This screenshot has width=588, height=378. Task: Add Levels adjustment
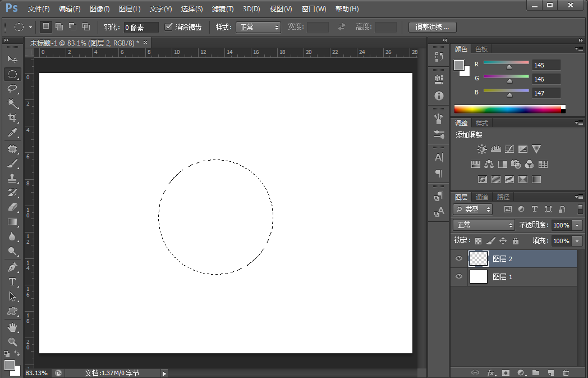[496, 149]
